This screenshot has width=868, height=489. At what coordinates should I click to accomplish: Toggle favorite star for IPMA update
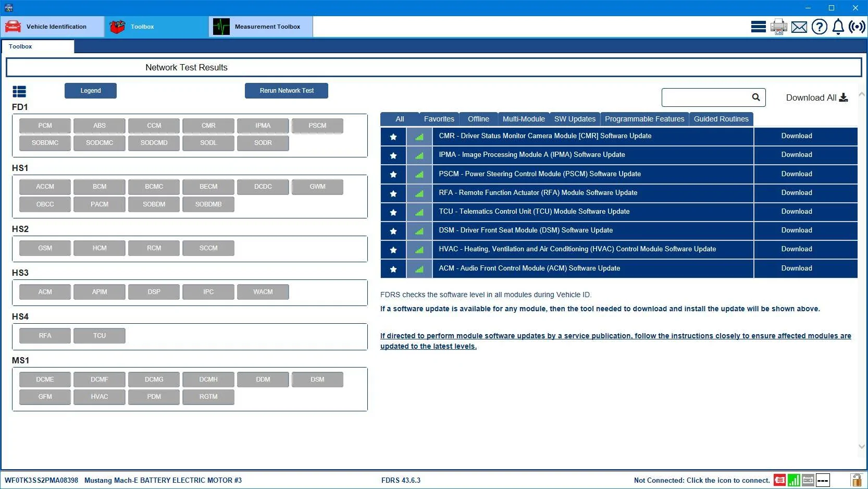coord(393,155)
